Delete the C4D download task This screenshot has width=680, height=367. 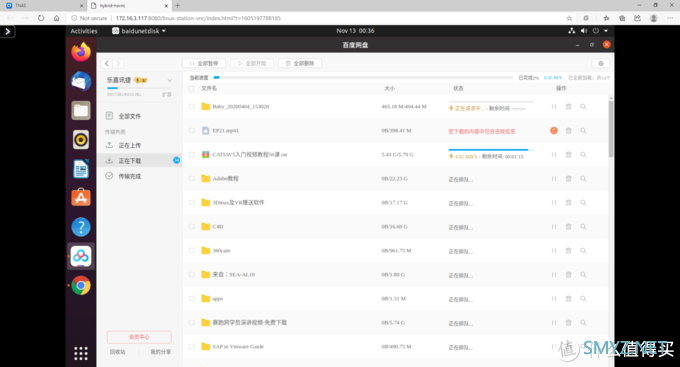[x=569, y=226]
